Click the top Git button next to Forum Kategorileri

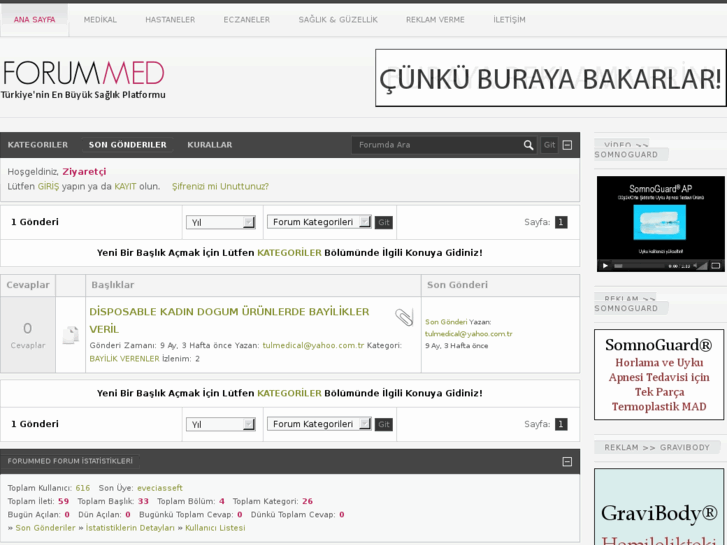383,223
